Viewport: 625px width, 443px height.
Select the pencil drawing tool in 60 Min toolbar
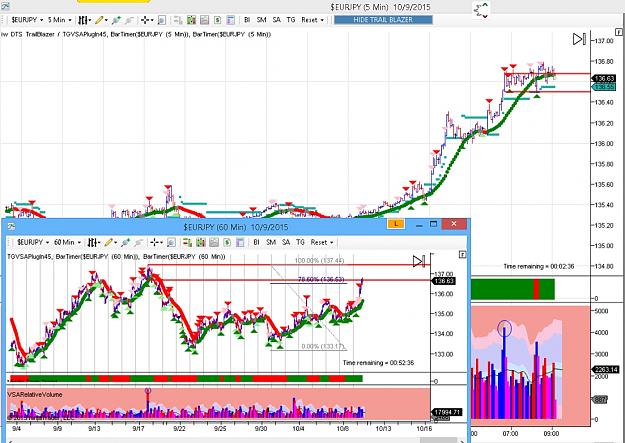tap(108, 242)
